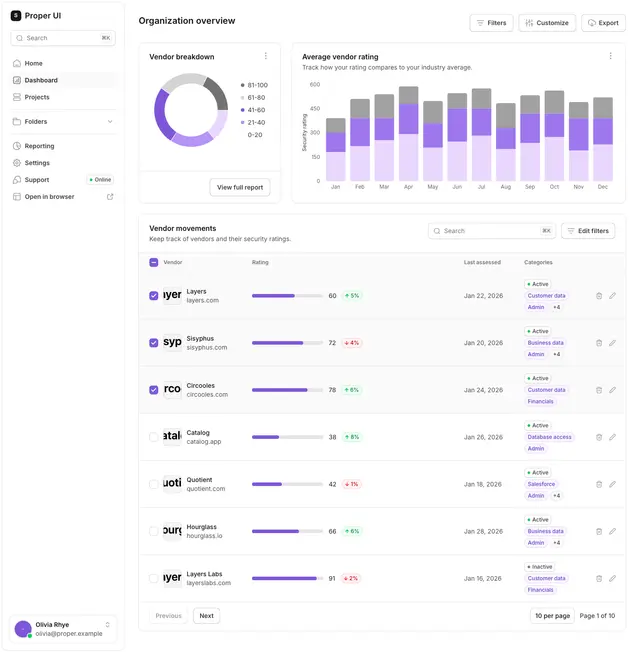The height and width of the screenshot is (652, 640).
Task: Open Settings in sidebar
Action: (63, 163)
